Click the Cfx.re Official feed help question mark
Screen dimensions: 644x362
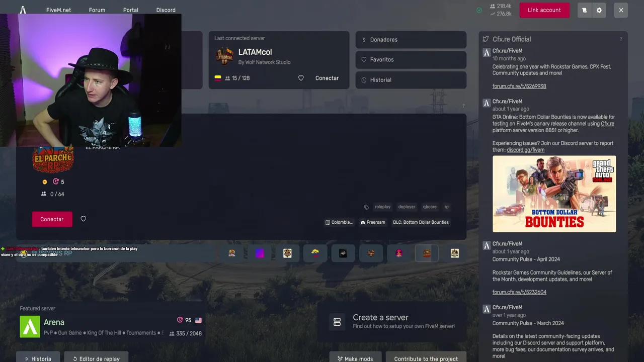[x=621, y=39]
